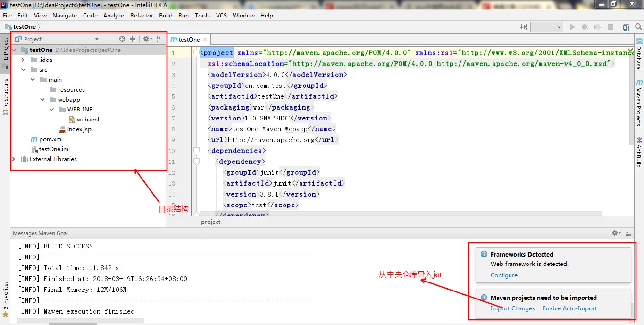Click Import Changes link
This screenshot has width=644, height=325.
tap(513, 308)
